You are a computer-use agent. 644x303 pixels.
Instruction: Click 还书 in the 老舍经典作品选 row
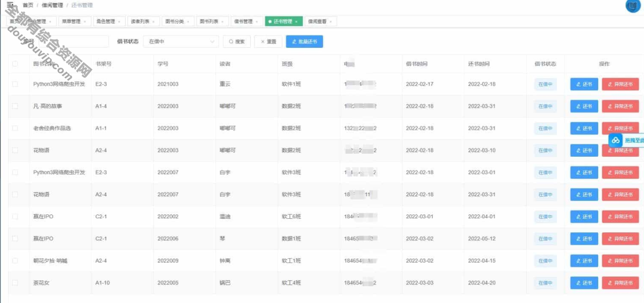[584, 128]
